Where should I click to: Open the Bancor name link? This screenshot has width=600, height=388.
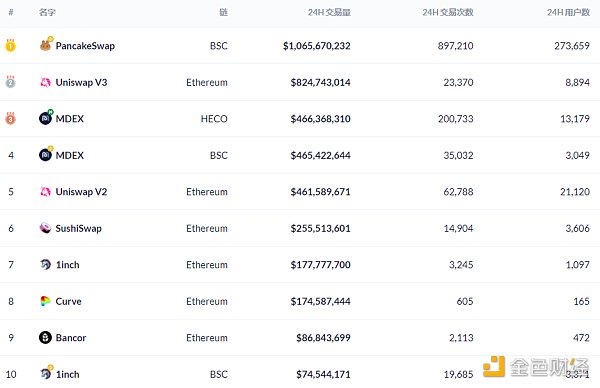tap(71, 338)
